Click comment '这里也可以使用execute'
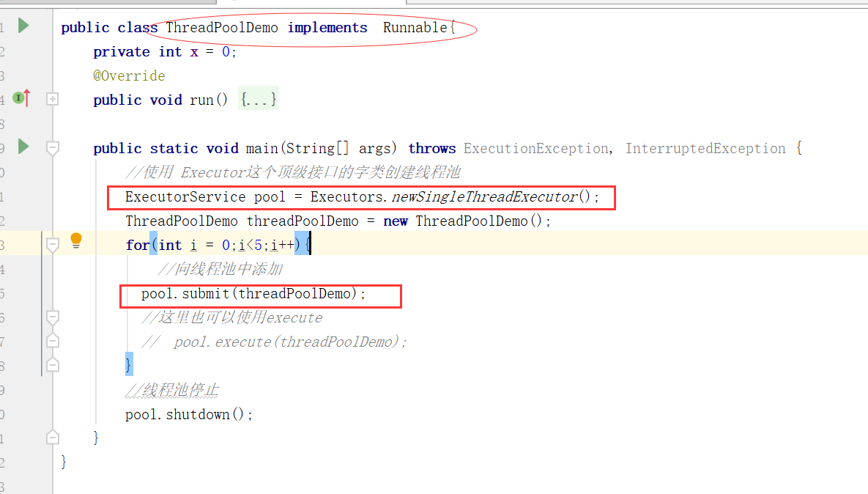 click(x=232, y=317)
